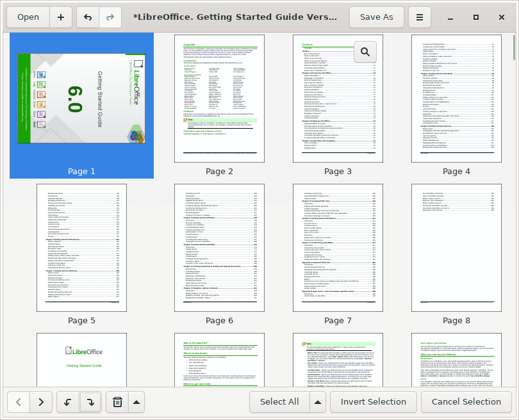Image resolution: width=519 pixels, height=420 pixels.
Task: Redo the last undone action
Action: (x=110, y=17)
